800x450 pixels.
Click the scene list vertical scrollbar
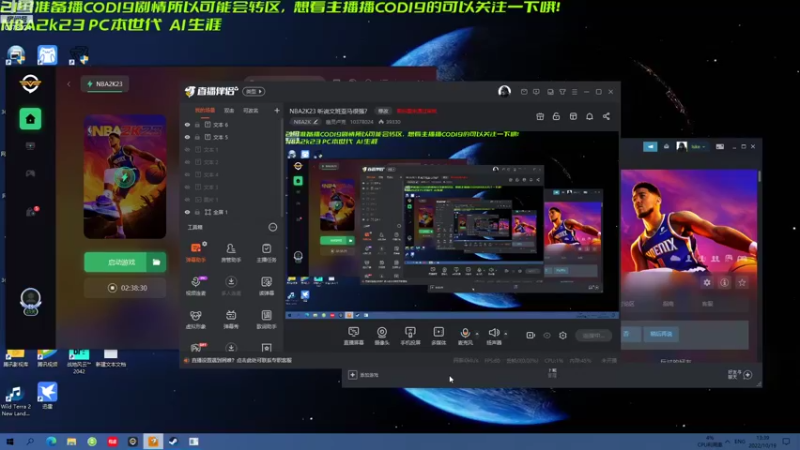(x=282, y=168)
